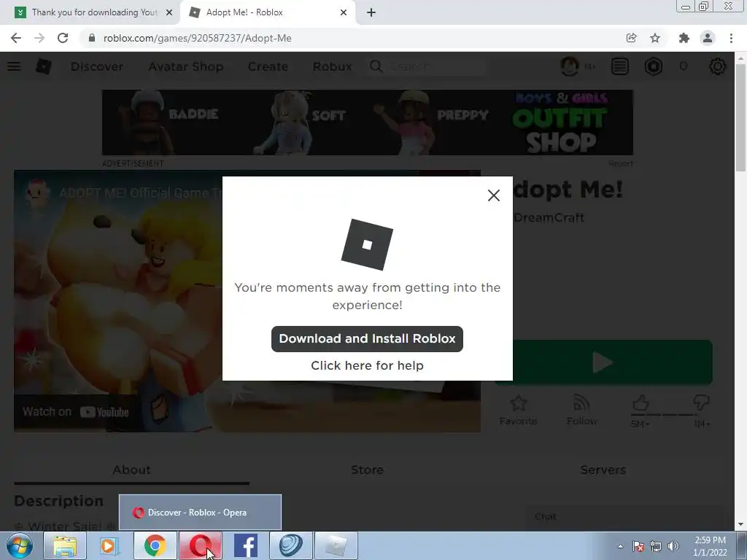Image resolution: width=747 pixels, height=560 pixels.
Task: Go forward in browser history
Action: coord(39,38)
